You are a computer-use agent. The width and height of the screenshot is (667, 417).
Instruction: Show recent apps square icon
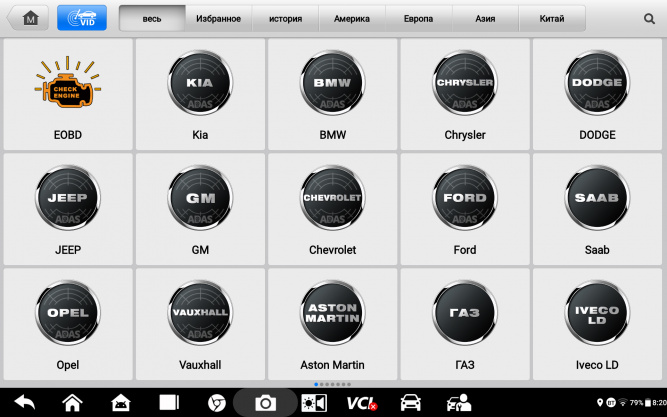pos(169,402)
